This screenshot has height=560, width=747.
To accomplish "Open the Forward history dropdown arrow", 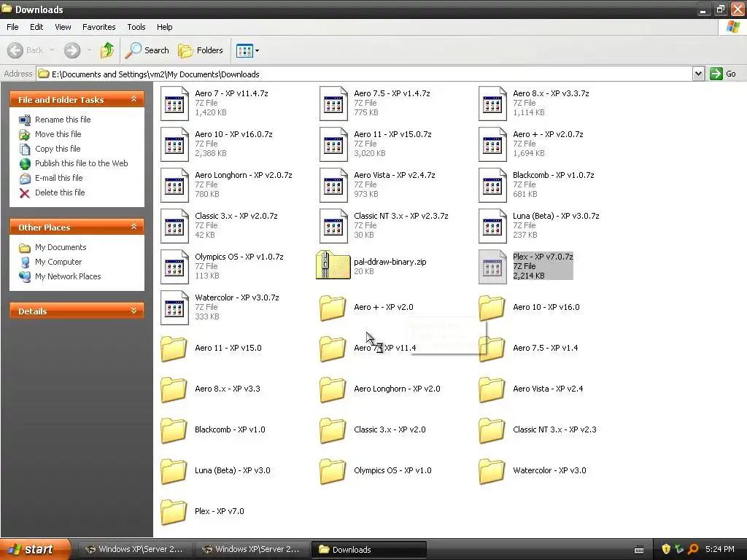I will coord(89,50).
